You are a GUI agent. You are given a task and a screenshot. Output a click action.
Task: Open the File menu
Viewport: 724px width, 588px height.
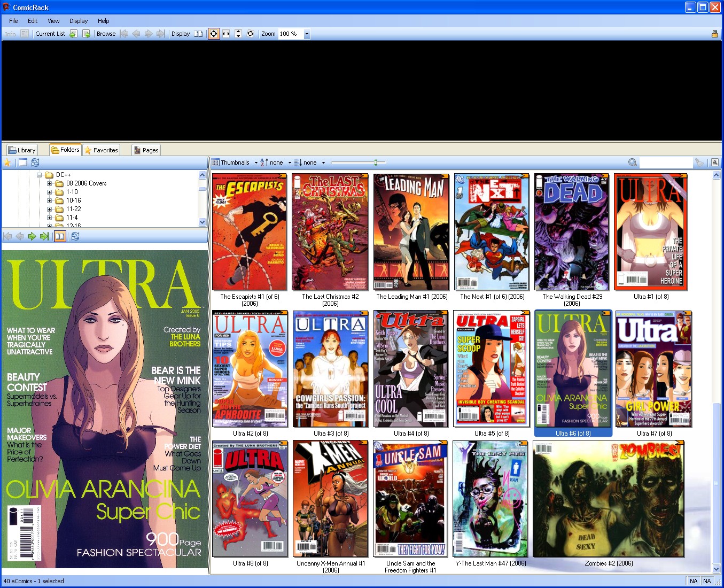point(13,21)
